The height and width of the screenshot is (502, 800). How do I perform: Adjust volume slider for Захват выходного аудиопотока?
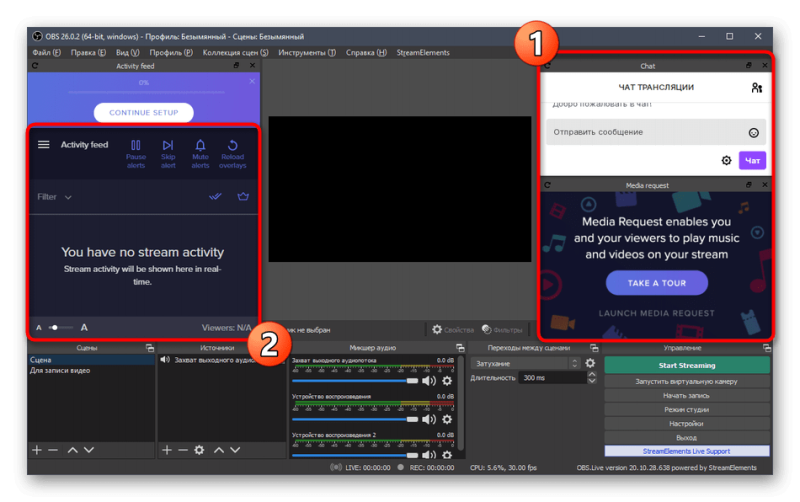point(355,381)
